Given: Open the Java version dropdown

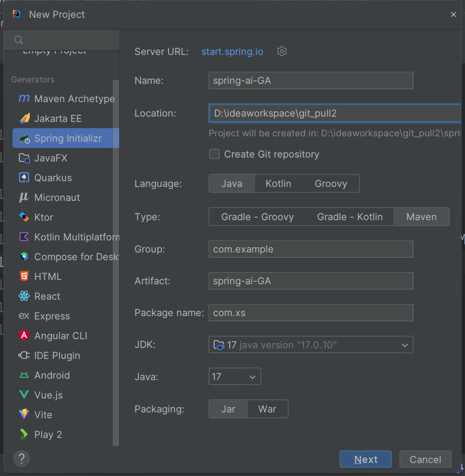Looking at the screenshot, I should coord(252,377).
